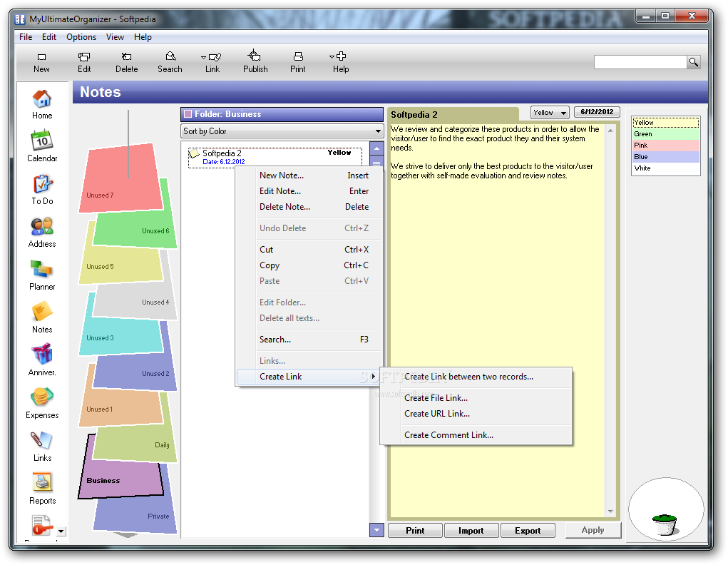This screenshot has width=728, height=565.
Task: Click the trash bin icon
Action: click(665, 524)
